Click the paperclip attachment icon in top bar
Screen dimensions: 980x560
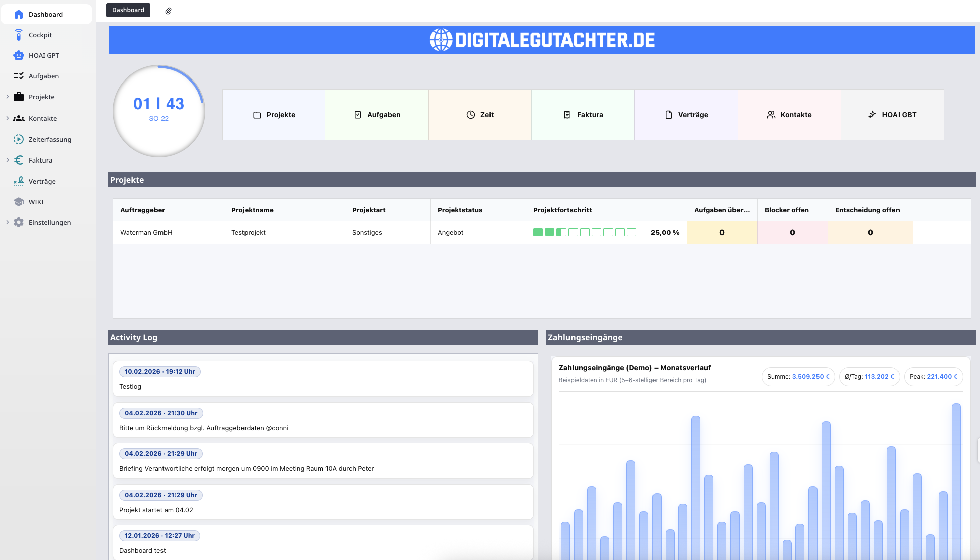coord(169,11)
